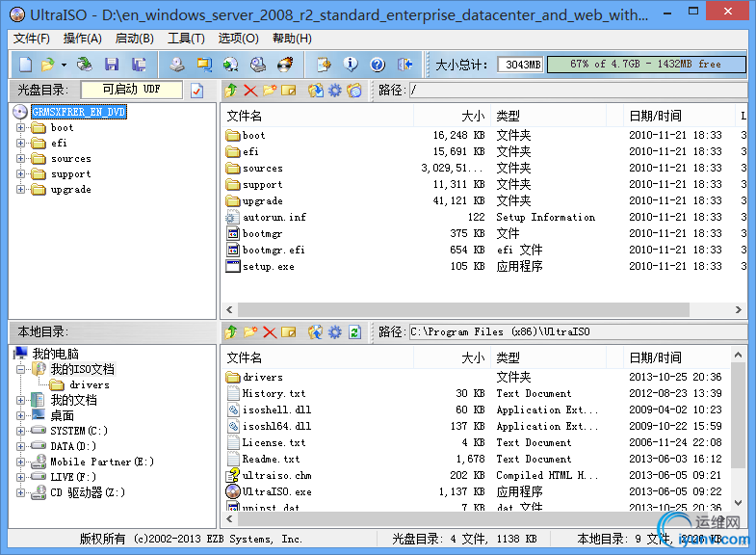The width and height of the screenshot is (756, 555).
Task: Click Up folder icon in local pane toolbar
Action: coord(230,332)
